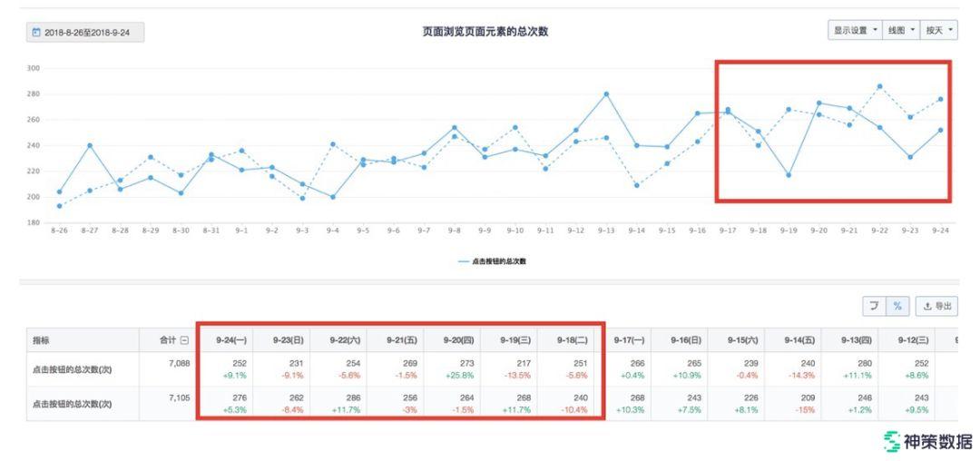Click the calendar icon in date selector
Image resolution: width=980 pixels, height=461 pixels.
pyautogui.click(x=36, y=33)
